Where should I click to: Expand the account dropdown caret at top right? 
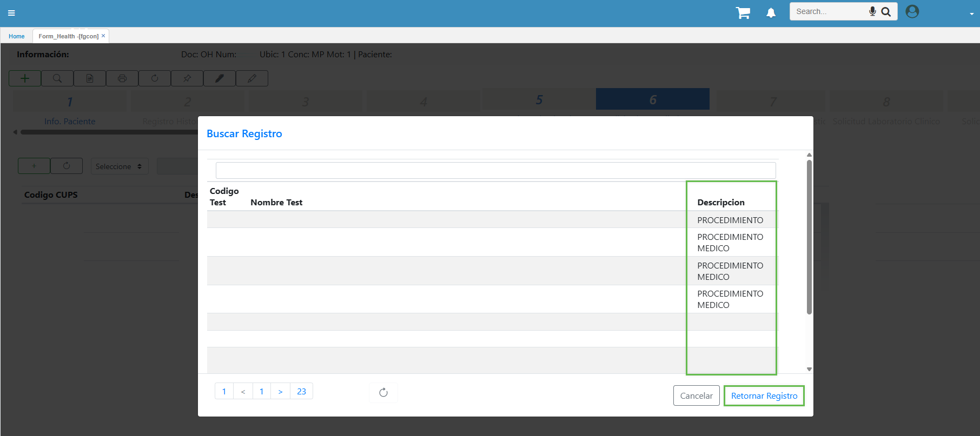pyautogui.click(x=971, y=14)
